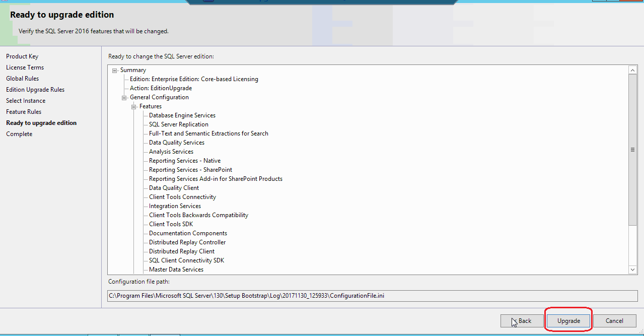The height and width of the screenshot is (336, 644).
Task: Open the Edition Upgrade Rules page
Action: pyautogui.click(x=35, y=89)
